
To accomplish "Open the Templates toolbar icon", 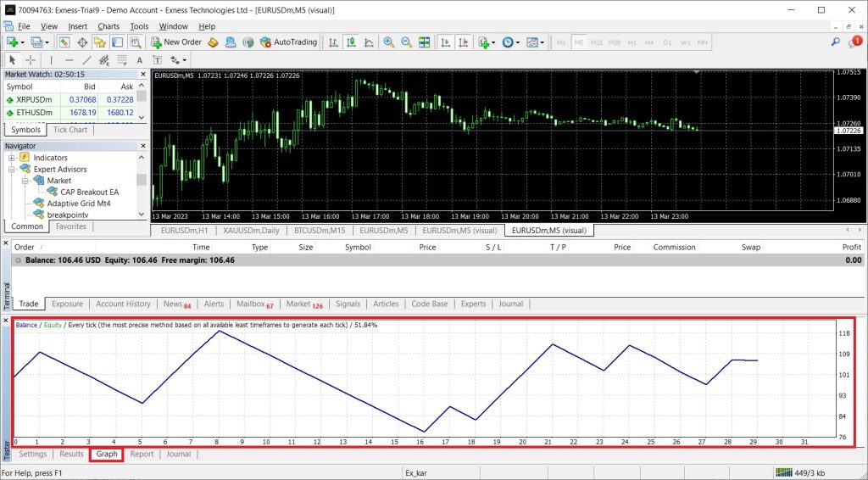I will click(532, 42).
